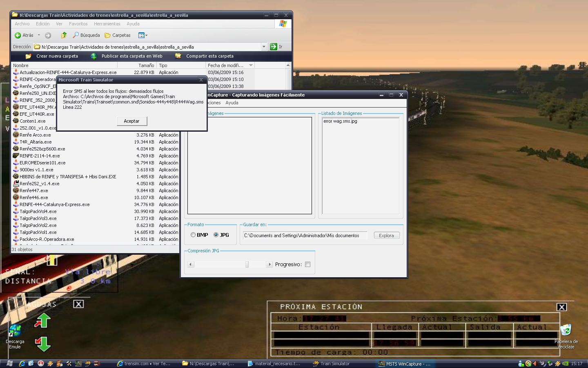Open the Ayuda menu in WinCapture
This screenshot has width=588, height=368.
[232, 103]
